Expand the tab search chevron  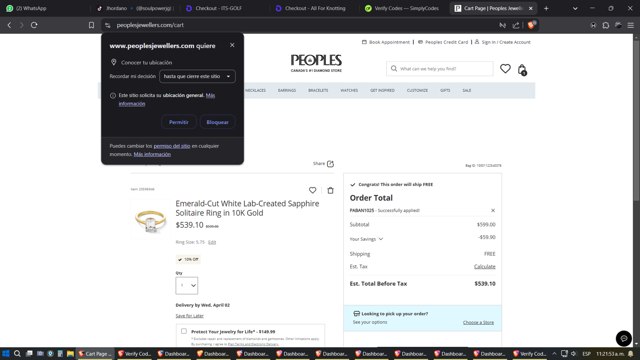tap(575, 8)
